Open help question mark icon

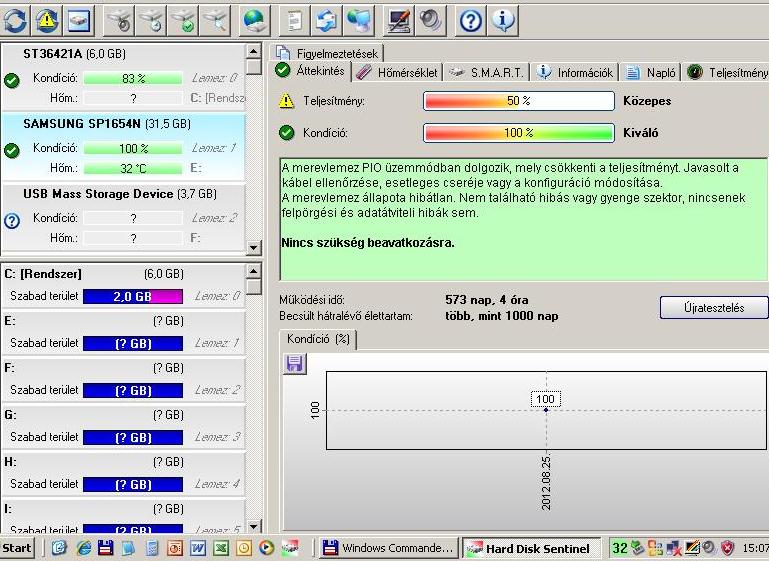coord(470,20)
